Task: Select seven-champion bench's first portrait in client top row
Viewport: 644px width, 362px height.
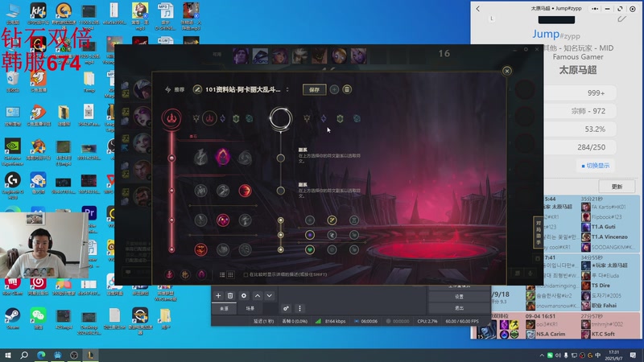Action: (x=241, y=56)
